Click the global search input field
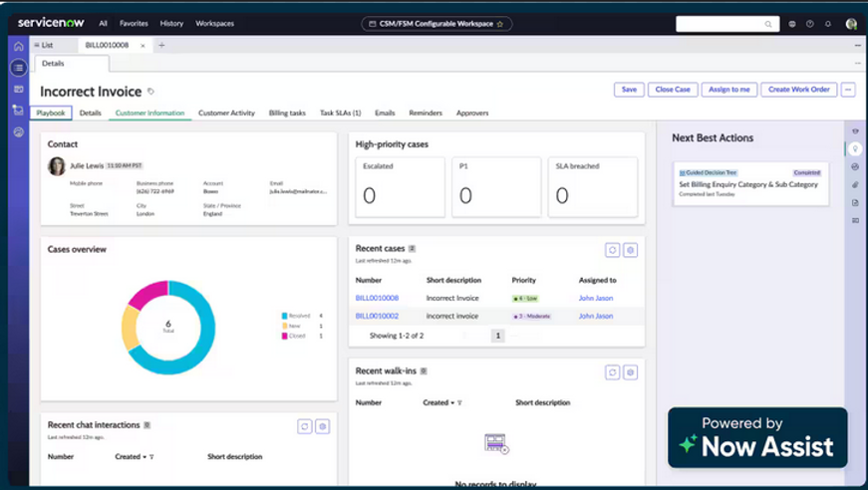The width and height of the screenshot is (868, 490). pyautogui.click(x=727, y=24)
